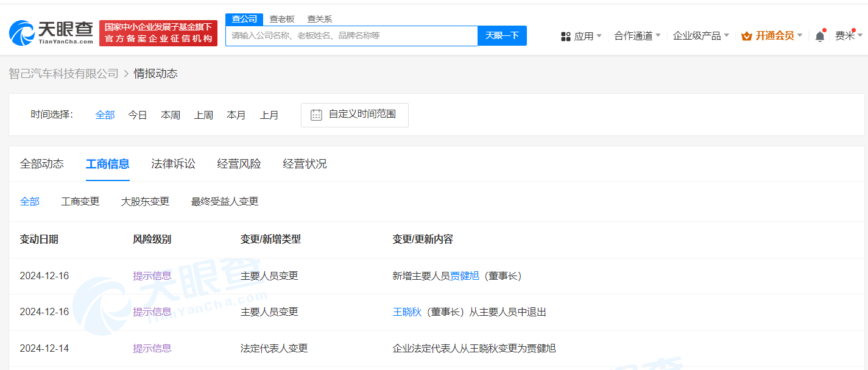Open the notification bell
This screenshot has height=370, width=868.
click(820, 36)
